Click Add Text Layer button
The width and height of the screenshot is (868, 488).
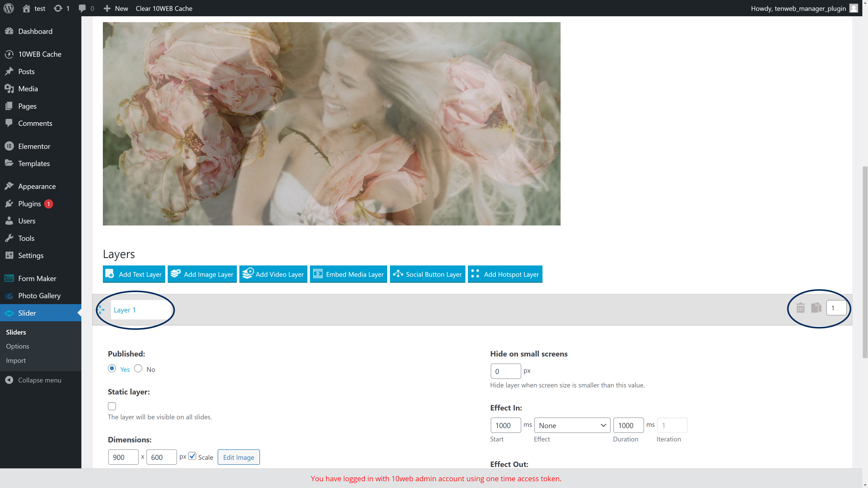coord(134,274)
